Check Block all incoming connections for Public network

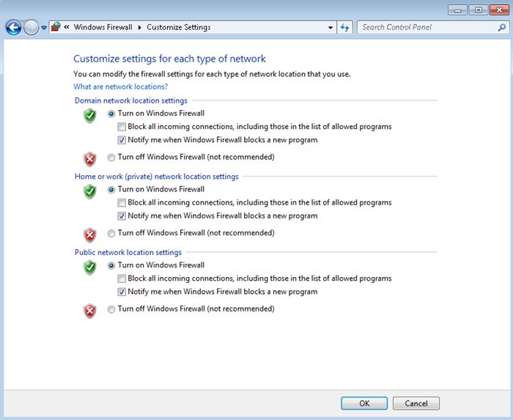[x=122, y=279]
